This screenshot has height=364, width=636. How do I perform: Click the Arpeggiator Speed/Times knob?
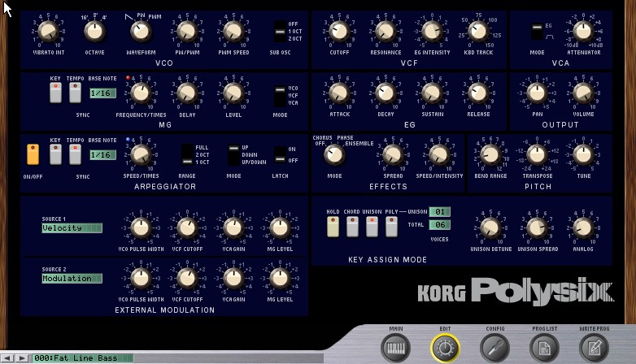point(141,155)
